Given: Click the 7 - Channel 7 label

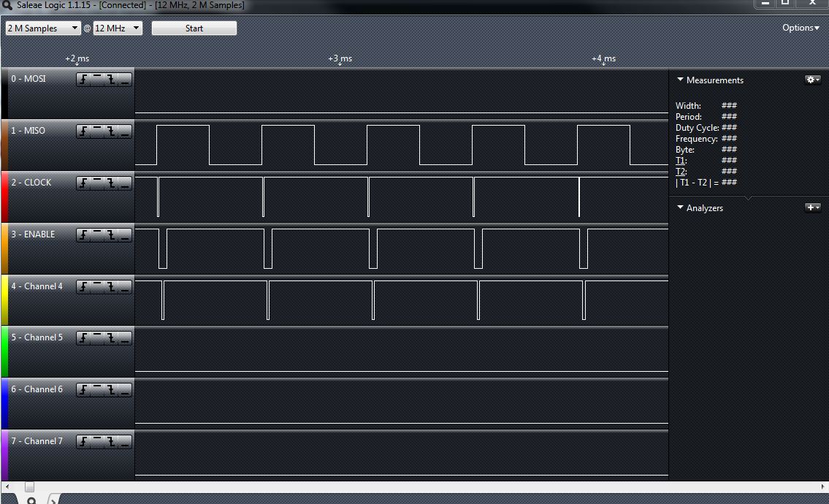Looking at the screenshot, I should [x=37, y=440].
